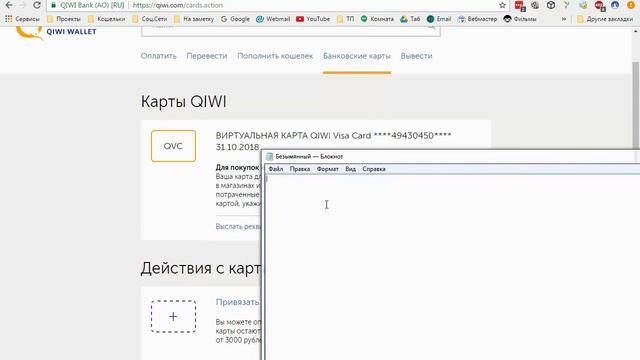Open the Другие закладки folder
This screenshot has width=640, height=360.
pyautogui.click(x=605, y=19)
